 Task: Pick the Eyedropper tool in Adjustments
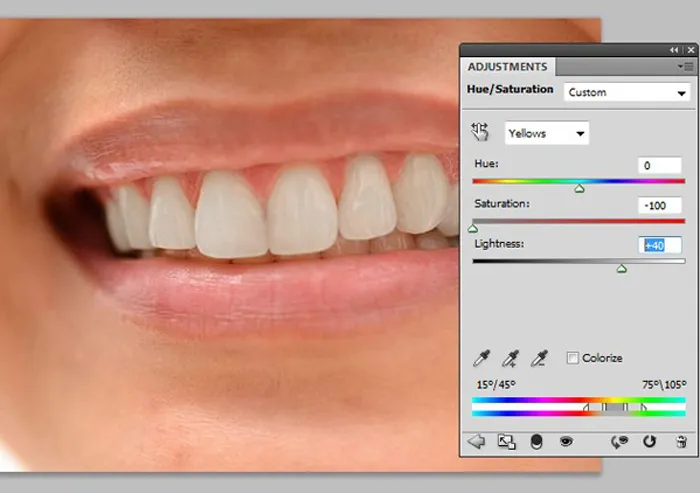tap(482, 358)
